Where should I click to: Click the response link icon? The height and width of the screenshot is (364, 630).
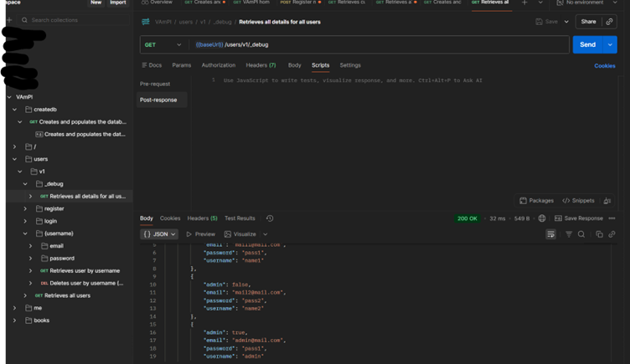coord(612,234)
